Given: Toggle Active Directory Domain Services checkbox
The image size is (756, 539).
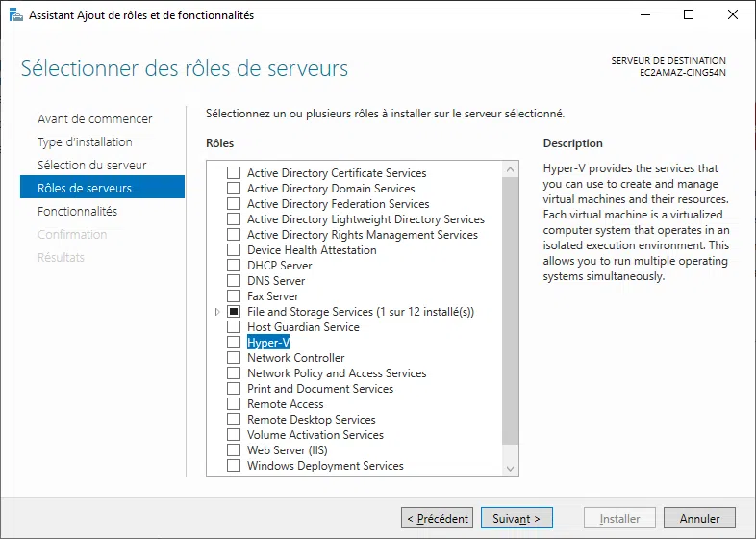Looking at the screenshot, I should pos(234,189).
